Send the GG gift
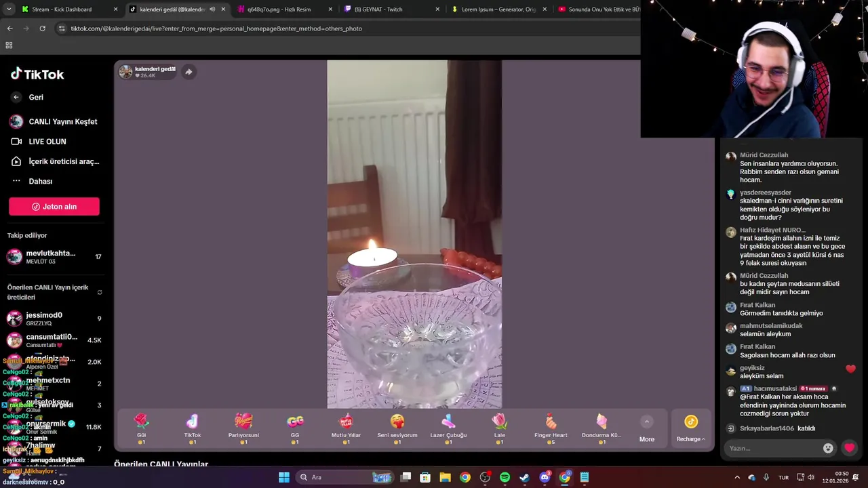Viewport: 868px width, 488px height. (295, 428)
